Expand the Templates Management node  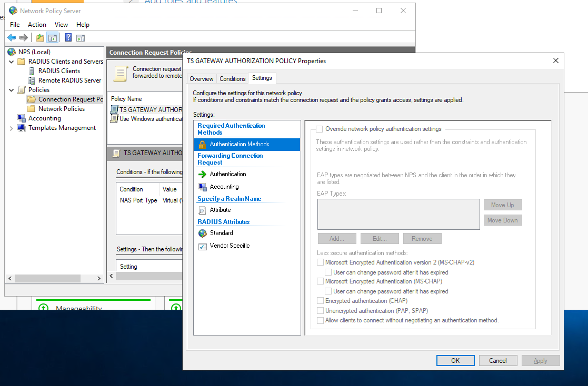[12, 128]
